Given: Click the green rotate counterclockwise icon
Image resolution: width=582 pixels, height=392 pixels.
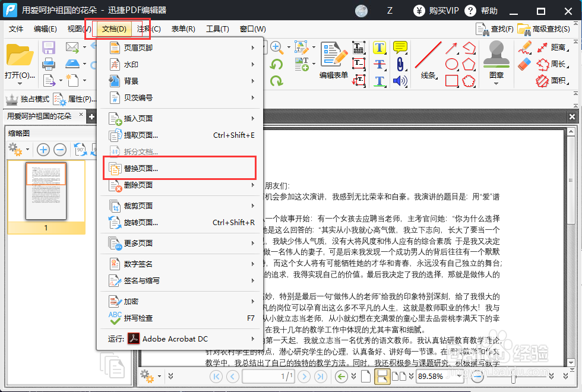Looking at the screenshot, I should 276,64.
